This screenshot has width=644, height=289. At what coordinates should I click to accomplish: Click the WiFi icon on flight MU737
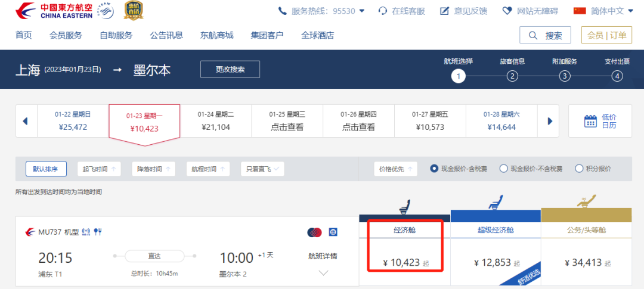86,232
